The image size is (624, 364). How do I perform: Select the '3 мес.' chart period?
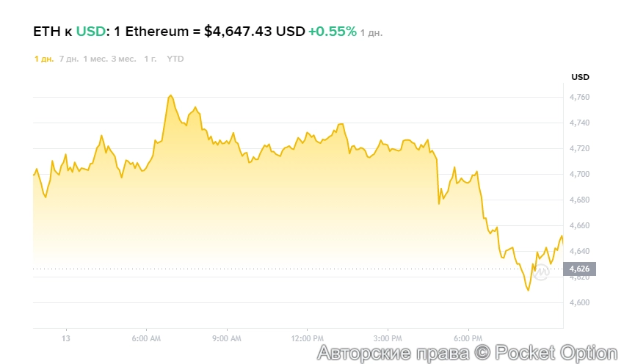pos(123,59)
